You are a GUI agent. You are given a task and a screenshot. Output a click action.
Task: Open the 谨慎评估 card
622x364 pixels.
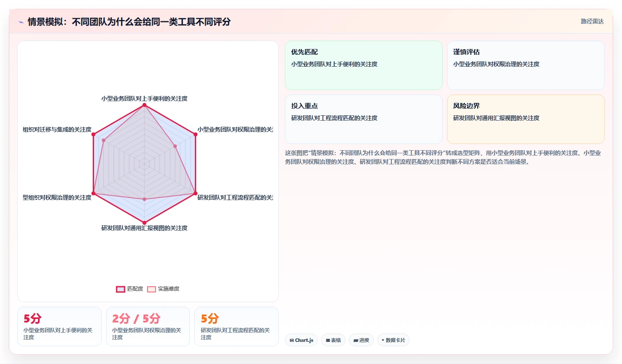[x=526, y=65]
